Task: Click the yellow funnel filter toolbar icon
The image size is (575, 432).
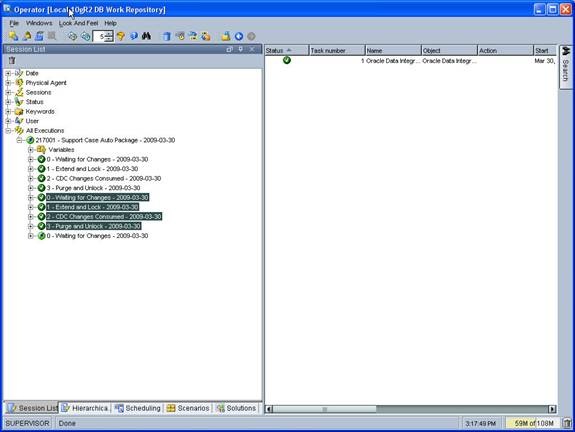Action: (121, 36)
